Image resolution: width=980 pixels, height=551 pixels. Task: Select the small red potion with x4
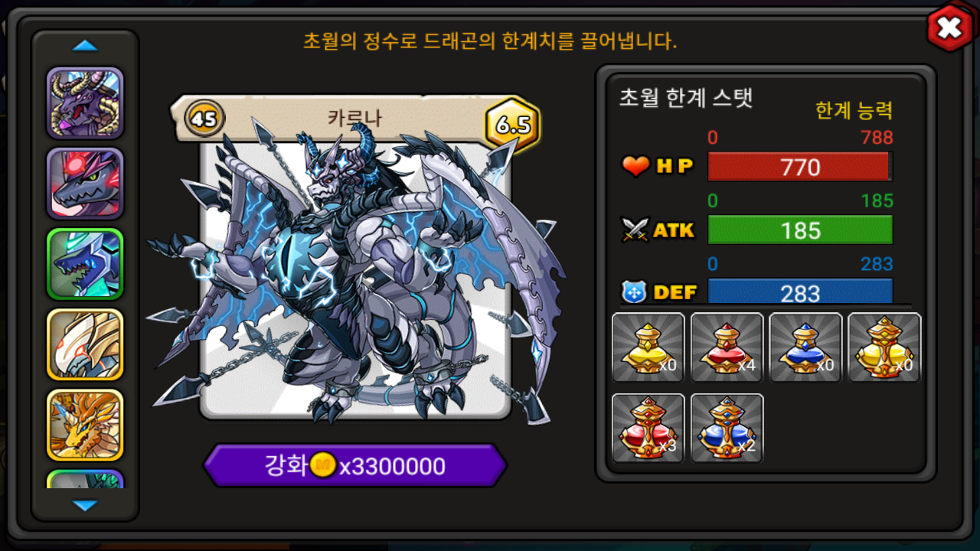(727, 347)
